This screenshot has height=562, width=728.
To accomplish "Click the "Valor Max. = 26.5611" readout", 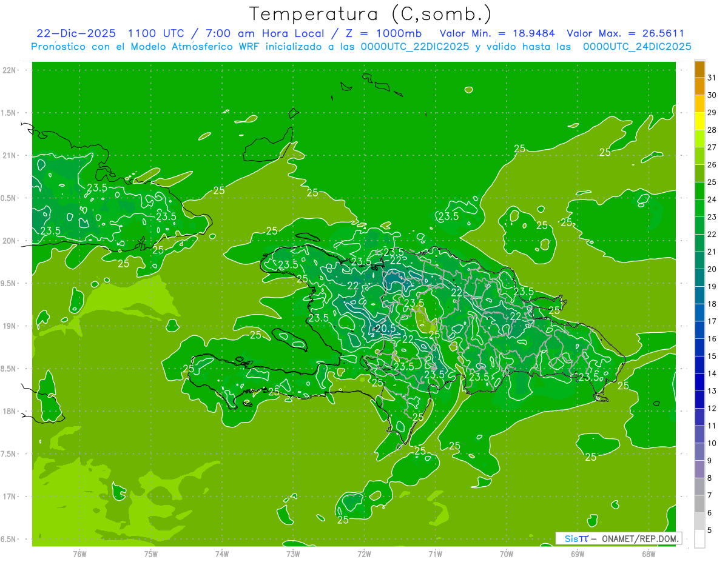I will click(625, 33).
